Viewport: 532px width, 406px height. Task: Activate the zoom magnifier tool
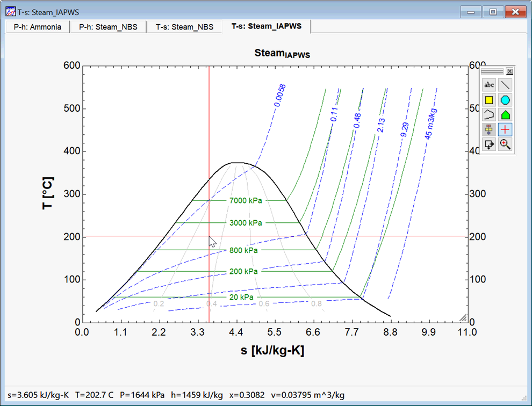[505, 144]
